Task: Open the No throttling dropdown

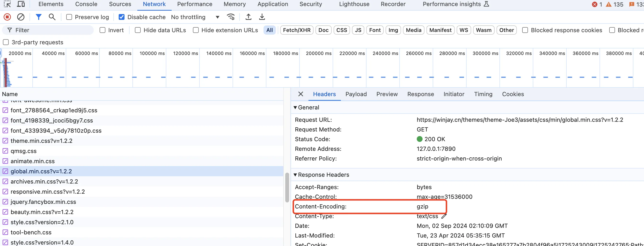Action: (x=195, y=17)
